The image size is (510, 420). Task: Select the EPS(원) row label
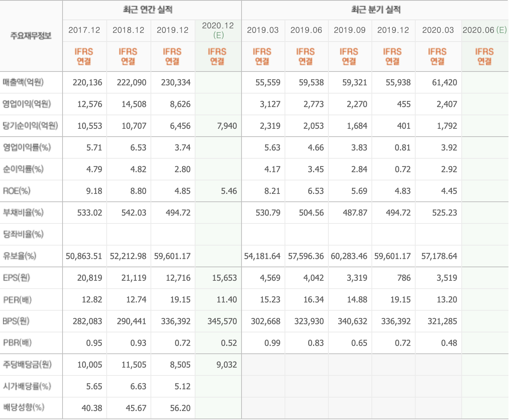point(16,278)
